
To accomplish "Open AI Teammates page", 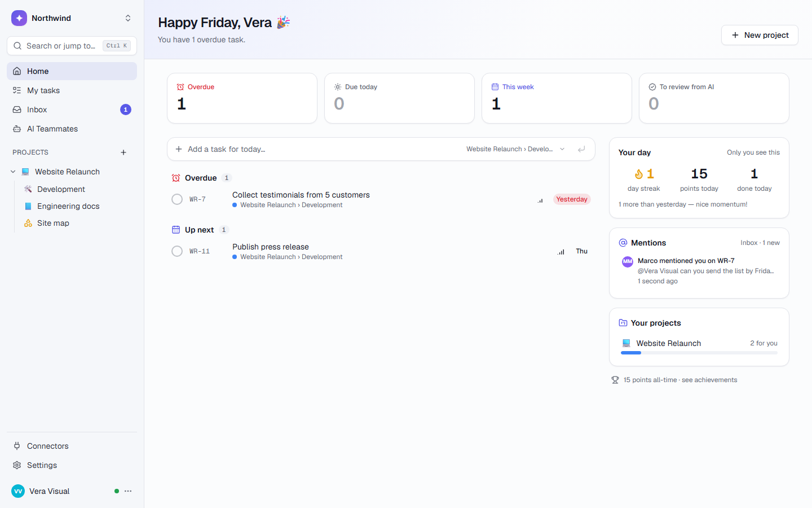I will pyautogui.click(x=72, y=129).
